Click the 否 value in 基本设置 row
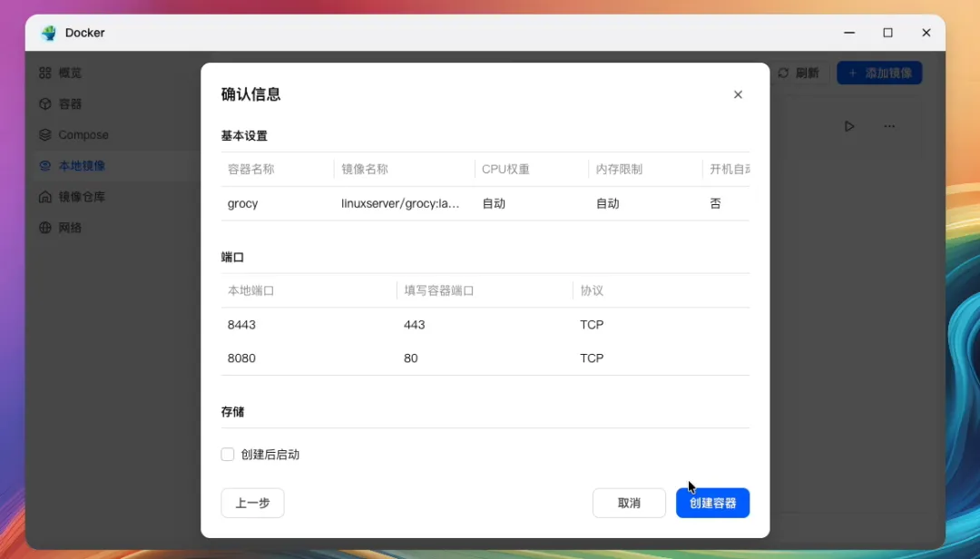The image size is (980, 559). [x=715, y=203]
